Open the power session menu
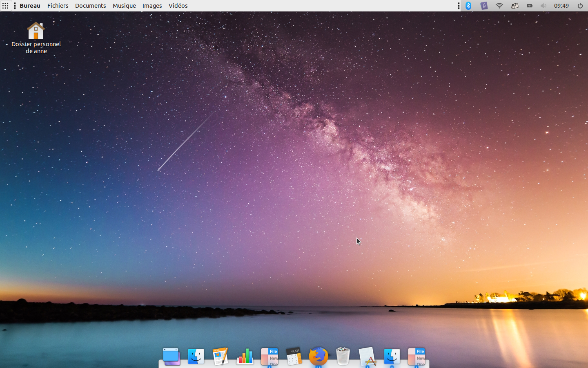588x368 pixels. pyautogui.click(x=580, y=6)
